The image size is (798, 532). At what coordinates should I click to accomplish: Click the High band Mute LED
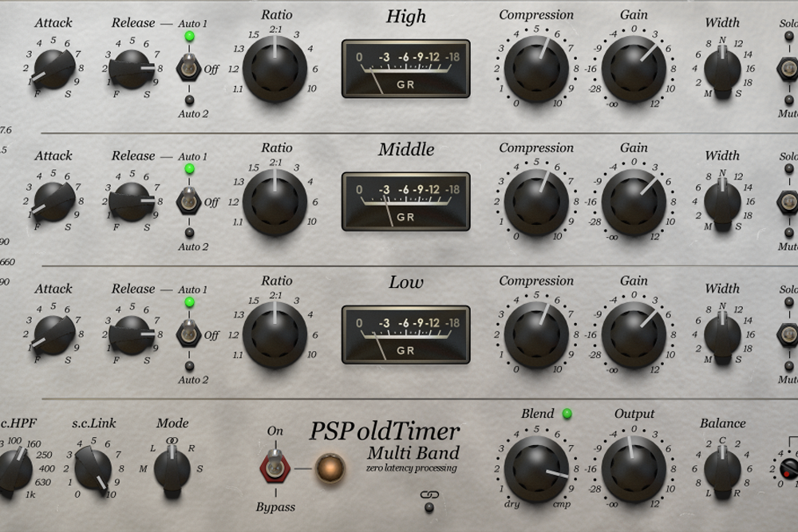[x=789, y=100]
